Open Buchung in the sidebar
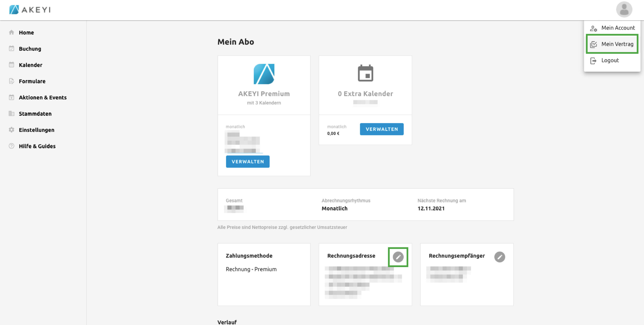Screen dimensions: 644x325 (x=30, y=49)
